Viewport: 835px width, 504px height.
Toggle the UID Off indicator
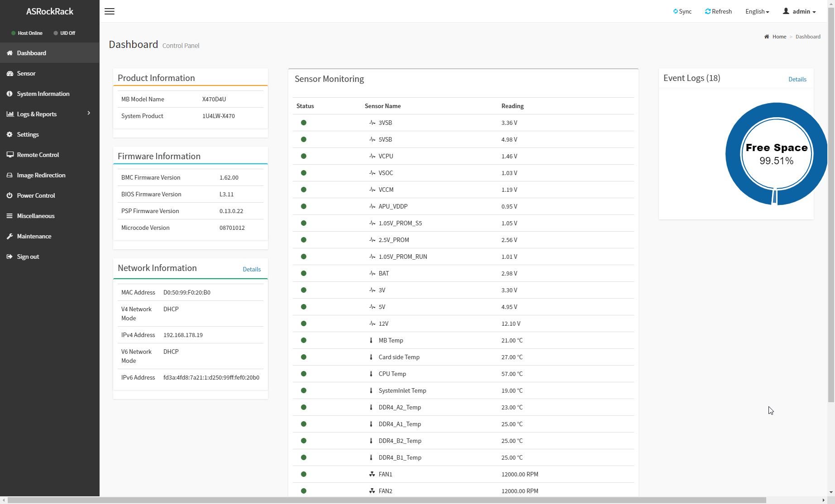pyautogui.click(x=64, y=33)
